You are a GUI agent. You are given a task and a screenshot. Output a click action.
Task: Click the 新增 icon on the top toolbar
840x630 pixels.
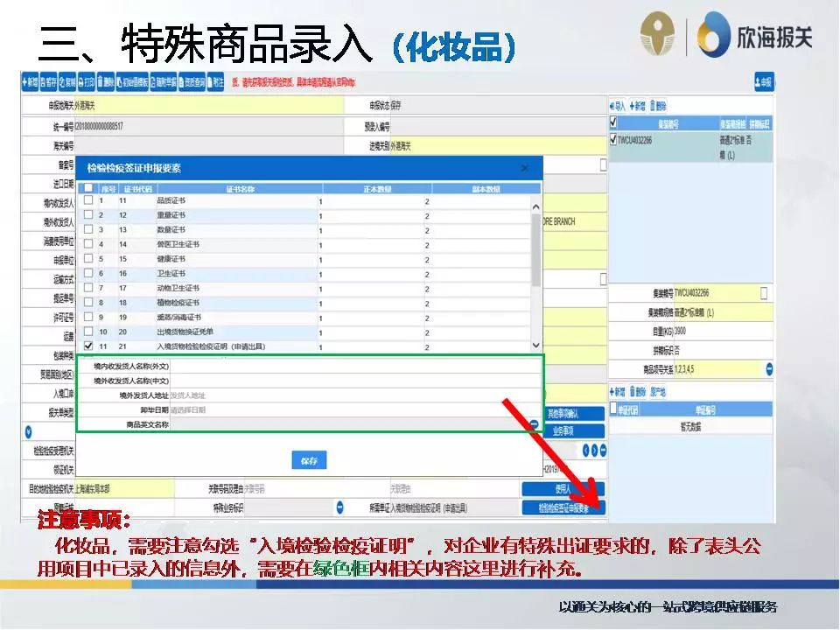31,83
